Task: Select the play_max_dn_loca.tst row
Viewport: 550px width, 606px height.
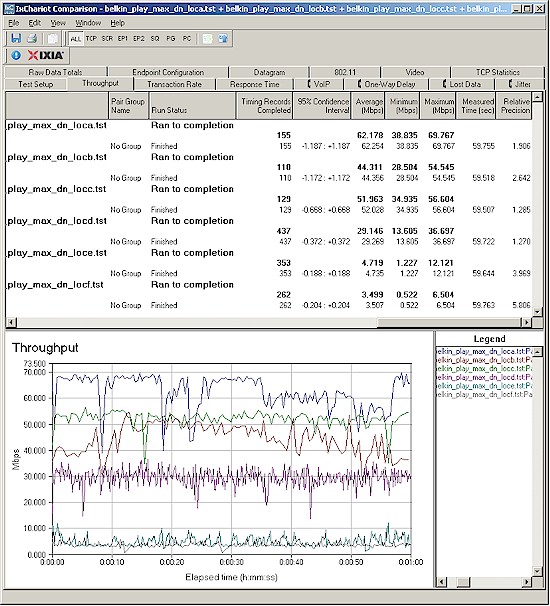Action: pyautogui.click(x=269, y=125)
